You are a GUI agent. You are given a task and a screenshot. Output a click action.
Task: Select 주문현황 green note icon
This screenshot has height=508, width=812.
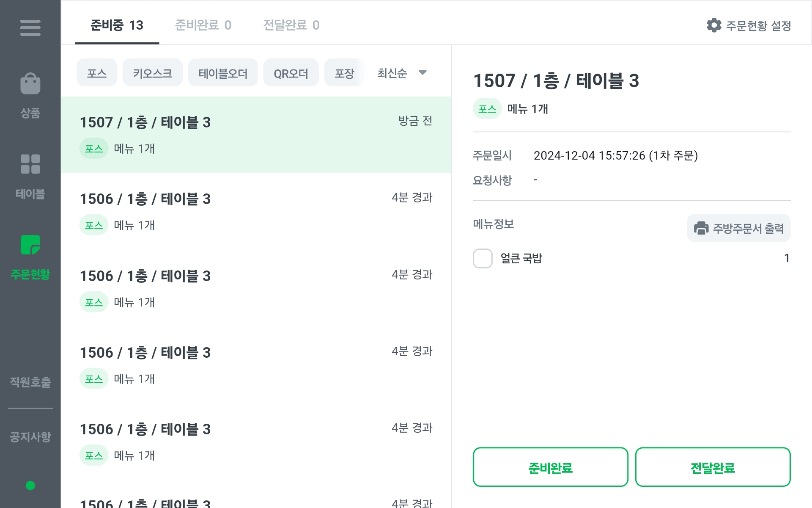[x=30, y=245]
